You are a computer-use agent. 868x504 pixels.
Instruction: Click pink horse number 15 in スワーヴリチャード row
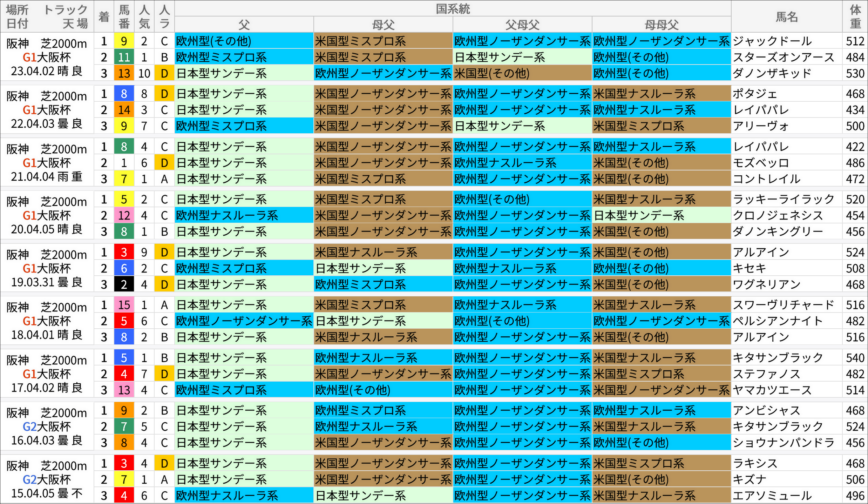click(x=124, y=305)
